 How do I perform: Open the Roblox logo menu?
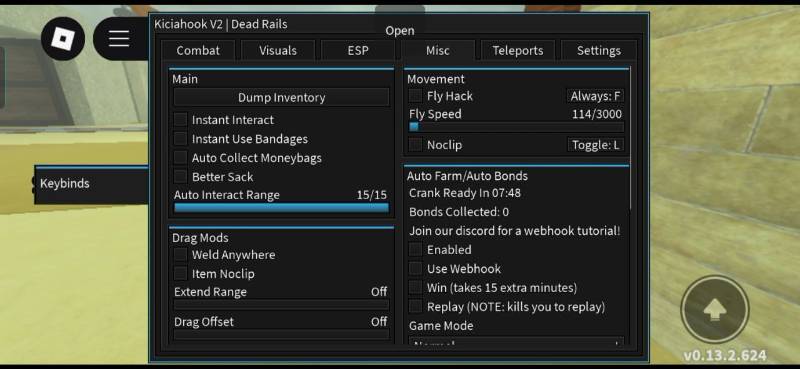click(63, 39)
